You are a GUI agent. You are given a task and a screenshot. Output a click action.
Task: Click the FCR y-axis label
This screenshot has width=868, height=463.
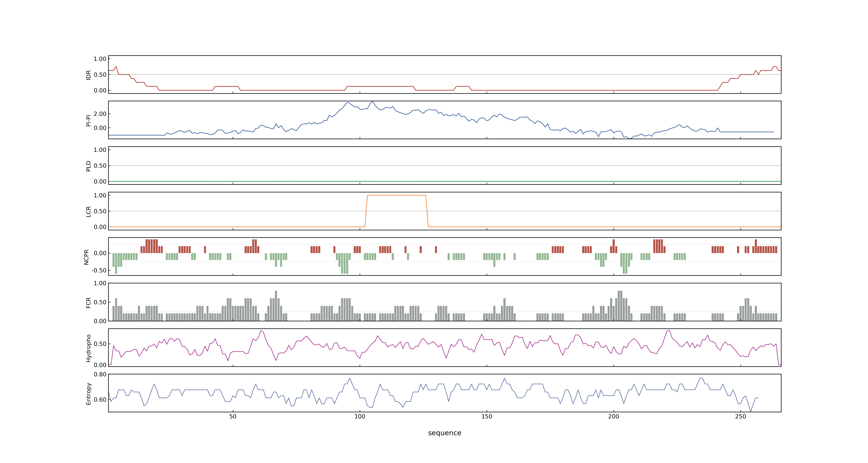(x=88, y=303)
